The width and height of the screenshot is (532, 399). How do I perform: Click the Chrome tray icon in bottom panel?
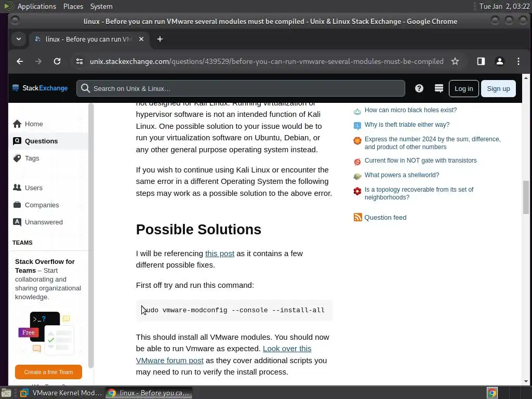point(492,393)
